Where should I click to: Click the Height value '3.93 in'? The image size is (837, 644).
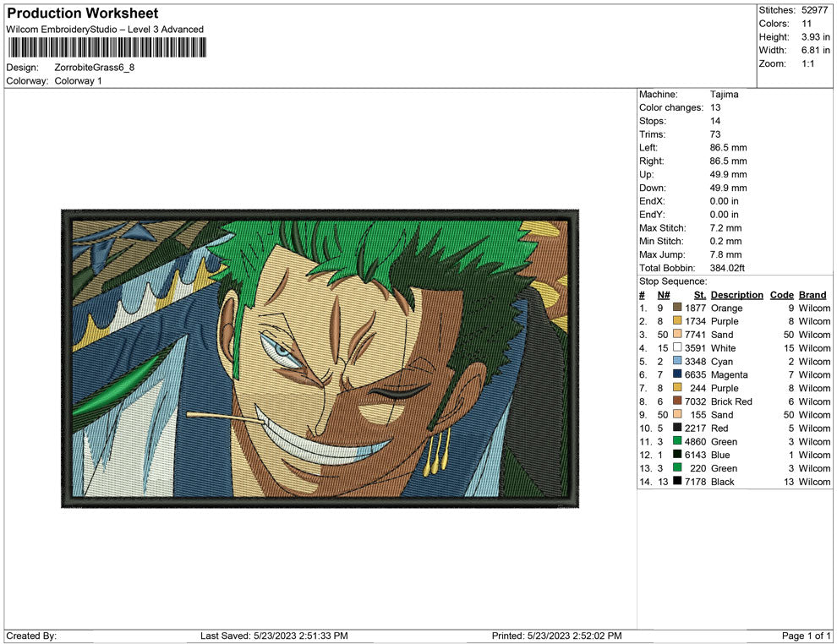[x=816, y=37]
